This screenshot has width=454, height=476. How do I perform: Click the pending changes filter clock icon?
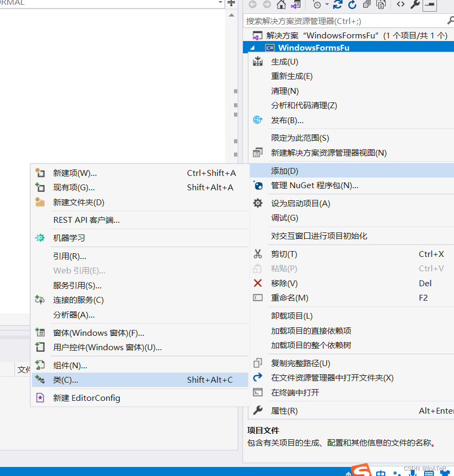tap(317, 5)
